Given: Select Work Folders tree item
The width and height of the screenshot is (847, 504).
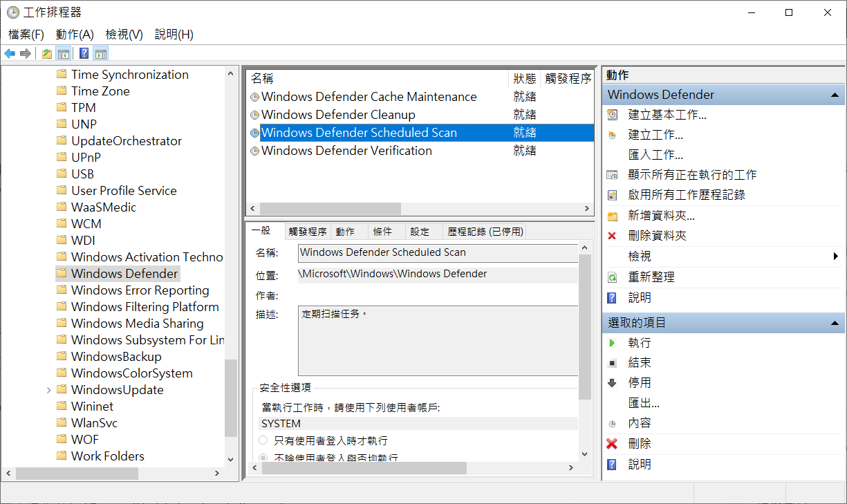Looking at the screenshot, I should click(x=108, y=456).
